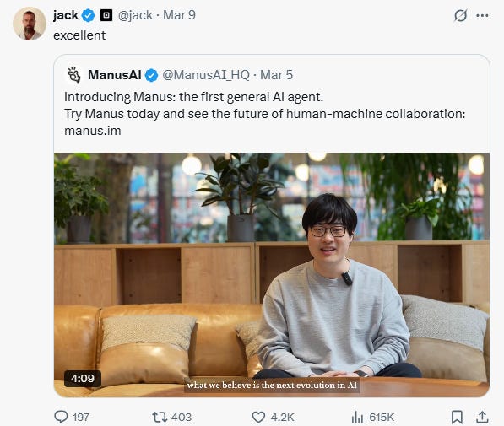View post analytics bar chart icon
Image resolution: width=504 pixels, height=426 pixels.
(x=357, y=417)
